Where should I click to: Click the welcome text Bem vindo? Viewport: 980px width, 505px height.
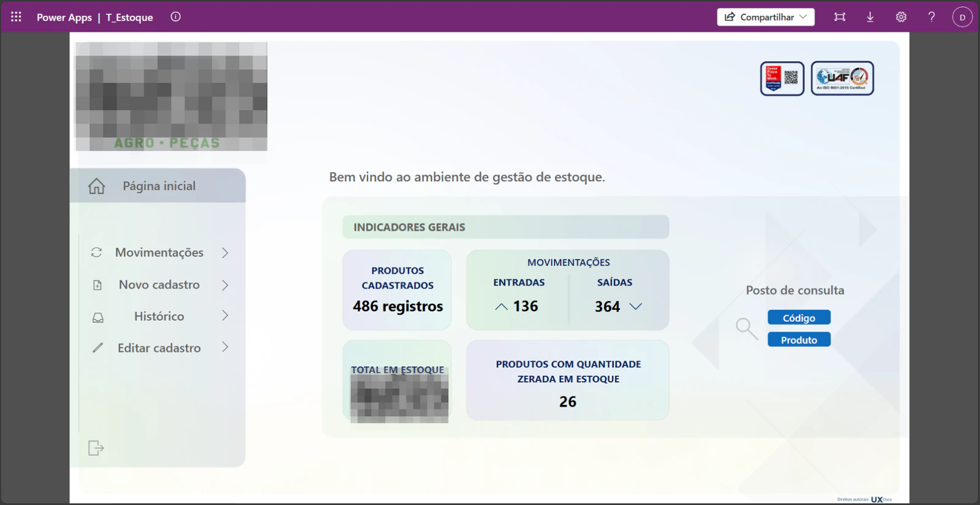click(x=467, y=177)
